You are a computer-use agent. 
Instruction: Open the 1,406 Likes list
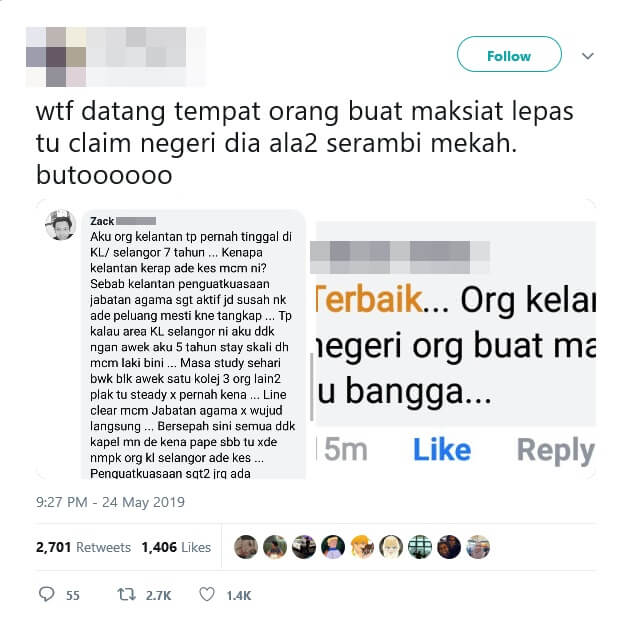pos(176,547)
